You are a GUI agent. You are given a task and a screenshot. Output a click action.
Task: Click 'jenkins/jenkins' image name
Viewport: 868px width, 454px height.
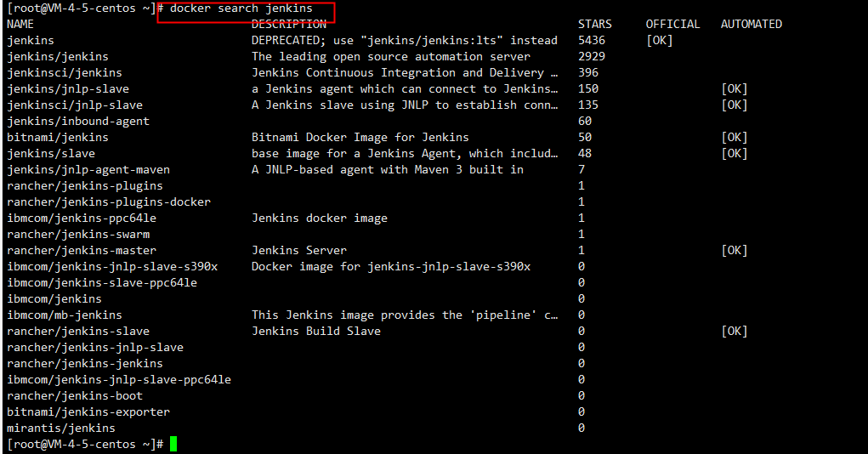tap(58, 57)
